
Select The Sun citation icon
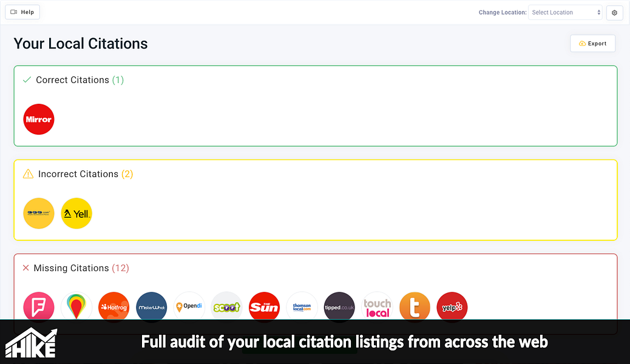[264, 307]
